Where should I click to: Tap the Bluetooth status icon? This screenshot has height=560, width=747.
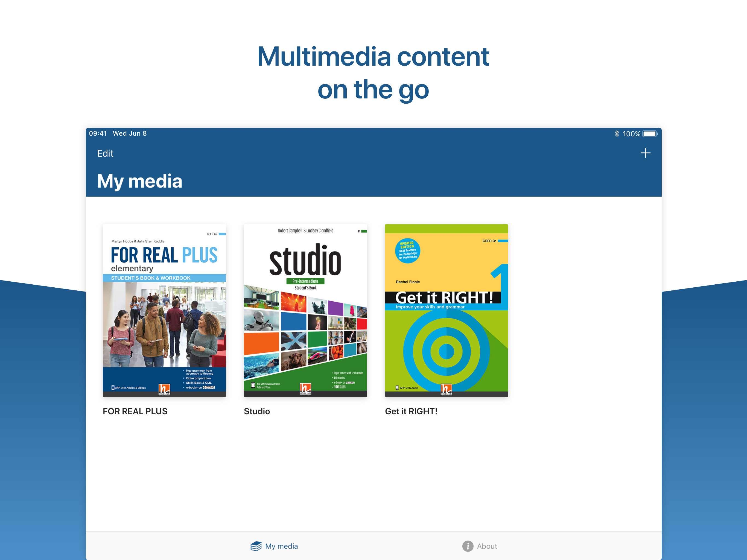tap(616, 134)
